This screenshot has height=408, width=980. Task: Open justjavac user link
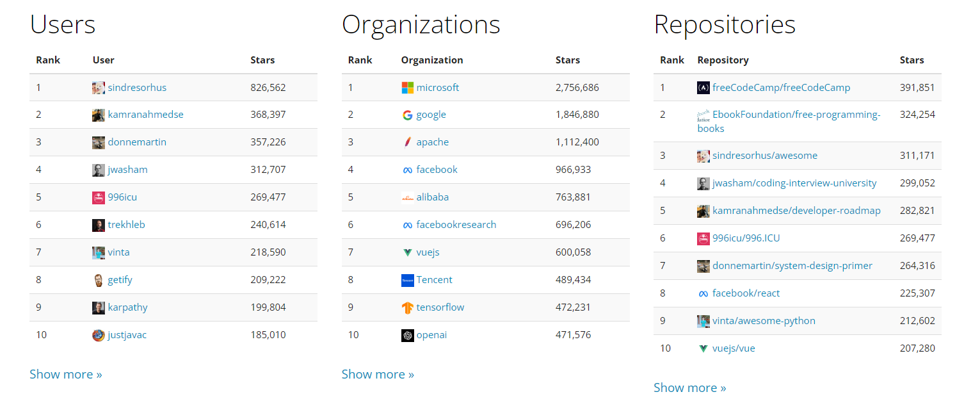(127, 335)
